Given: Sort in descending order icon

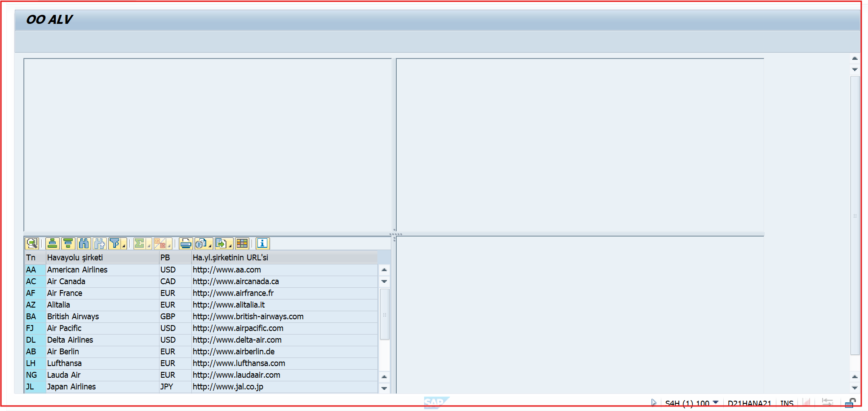Looking at the screenshot, I should tap(68, 243).
